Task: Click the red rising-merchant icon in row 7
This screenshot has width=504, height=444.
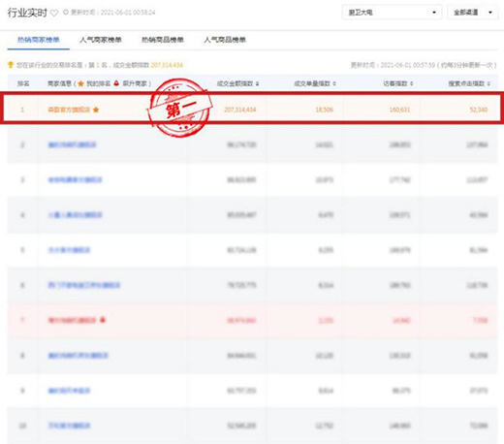Action: tap(103, 320)
